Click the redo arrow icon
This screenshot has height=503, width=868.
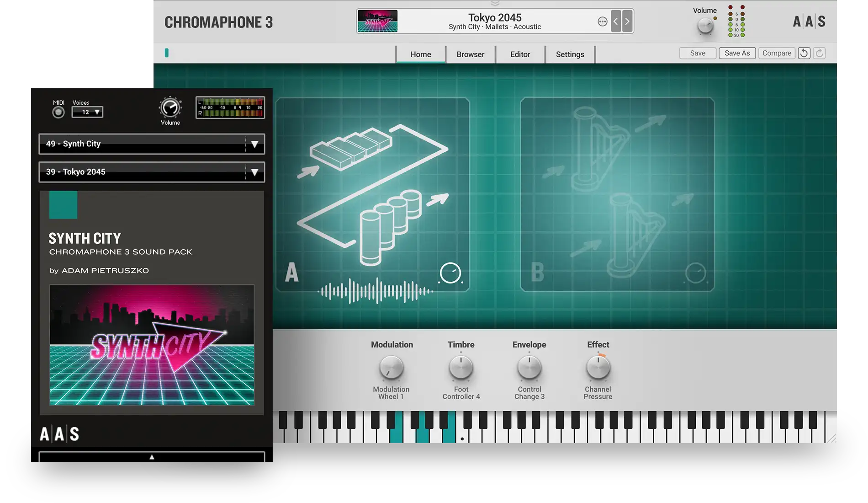(x=820, y=54)
